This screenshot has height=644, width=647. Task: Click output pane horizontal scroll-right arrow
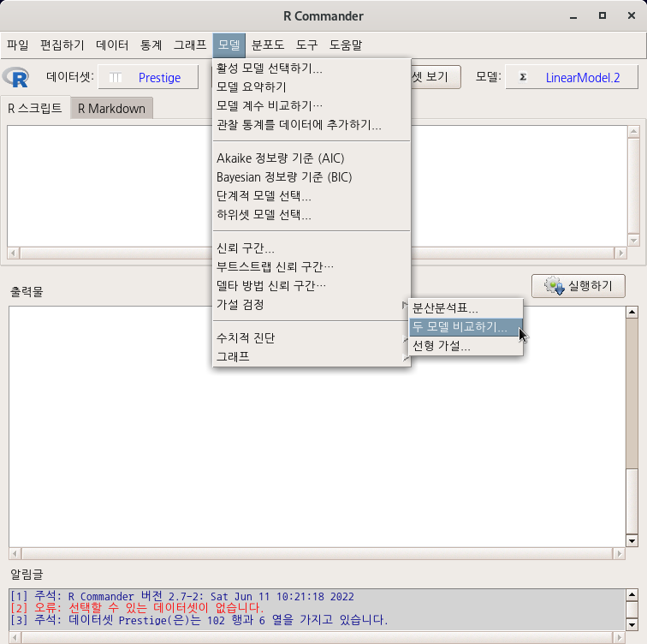pyautogui.click(x=619, y=553)
